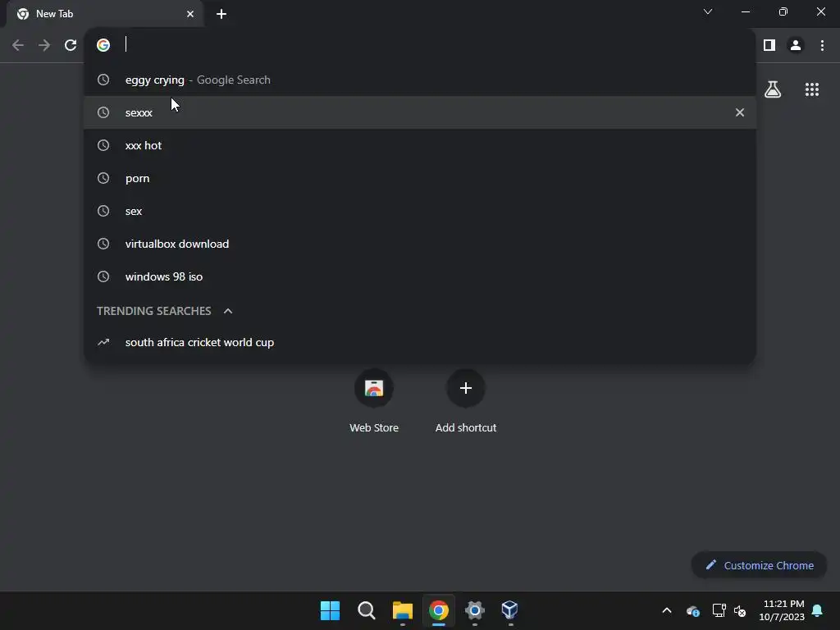
Task: Open the Google apps grid icon
Action: pos(812,89)
